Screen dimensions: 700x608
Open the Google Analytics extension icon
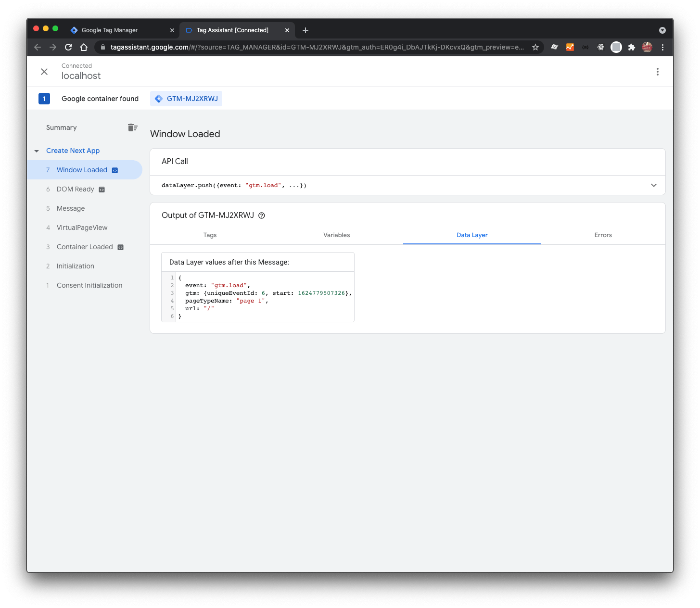click(x=570, y=47)
